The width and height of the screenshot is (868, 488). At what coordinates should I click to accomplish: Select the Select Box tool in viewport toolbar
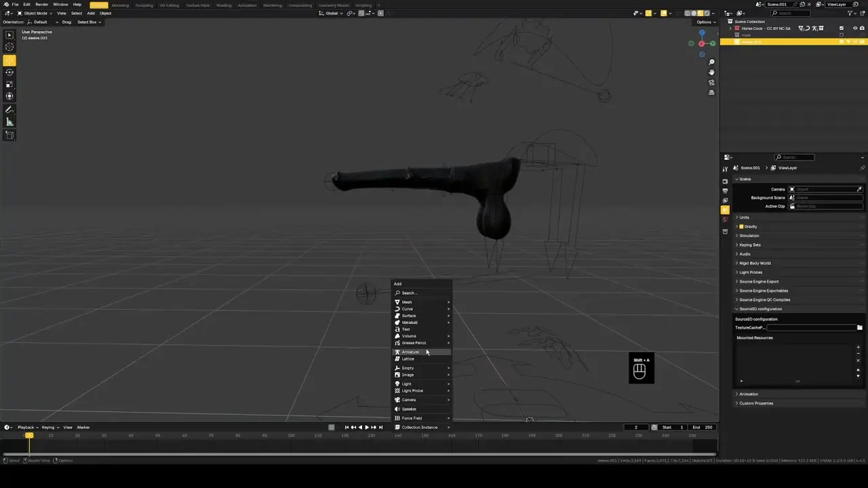pos(9,35)
